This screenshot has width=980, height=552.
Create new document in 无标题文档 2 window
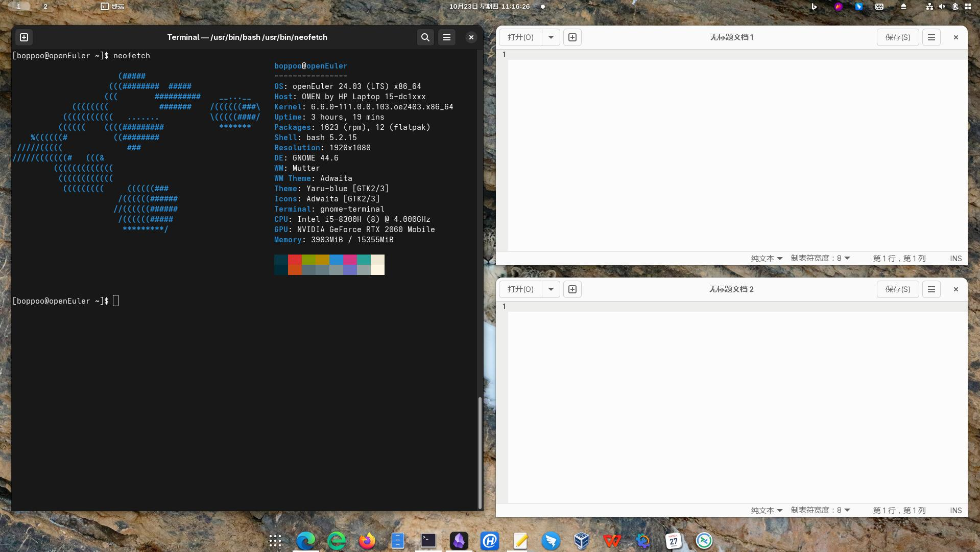coord(572,289)
